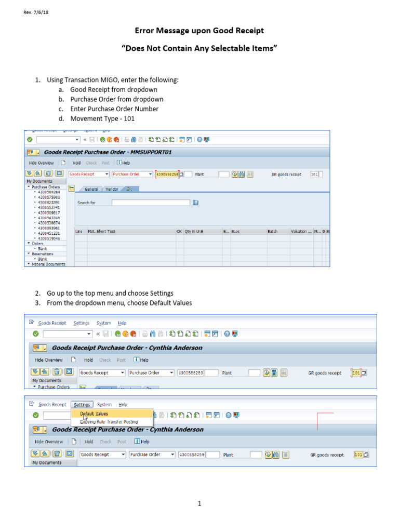Click the Post button in second screenshot
The width and height of the screenshot is (399, 532).
(x=121, y=360)
